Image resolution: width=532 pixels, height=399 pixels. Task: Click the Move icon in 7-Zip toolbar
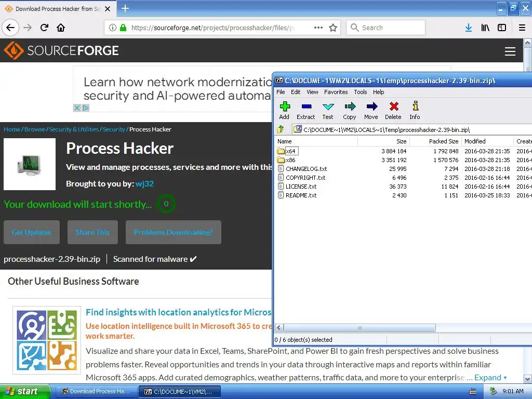click(372, 107)
